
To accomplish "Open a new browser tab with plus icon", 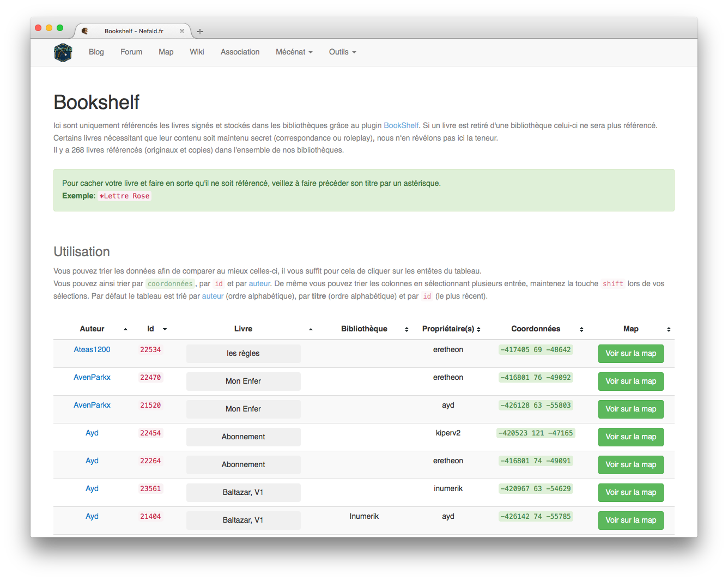I will tap(200, 32).
